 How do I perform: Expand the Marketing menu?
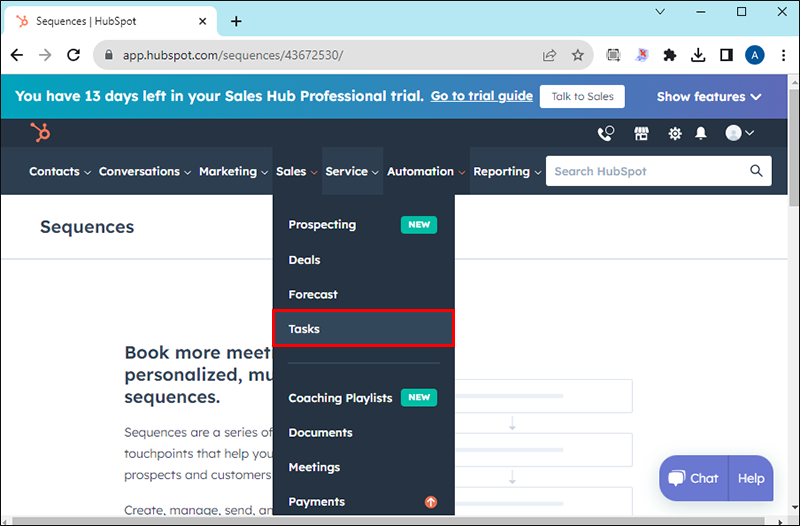click(233, 171)
